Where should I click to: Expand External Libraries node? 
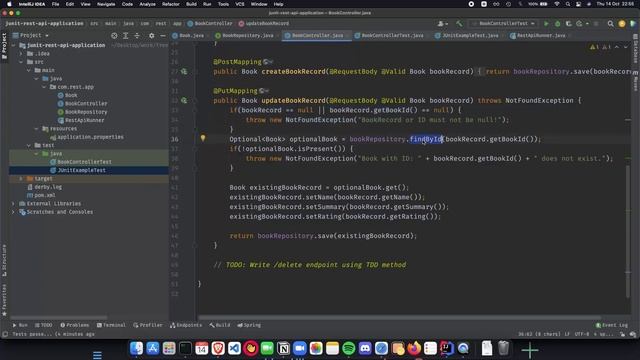[13, 204]
